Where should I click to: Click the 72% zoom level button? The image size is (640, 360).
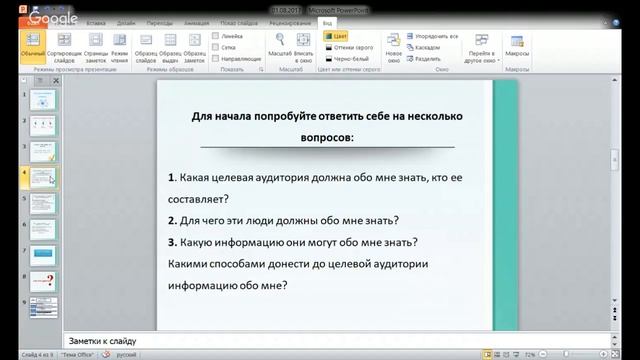coord(530,354)
